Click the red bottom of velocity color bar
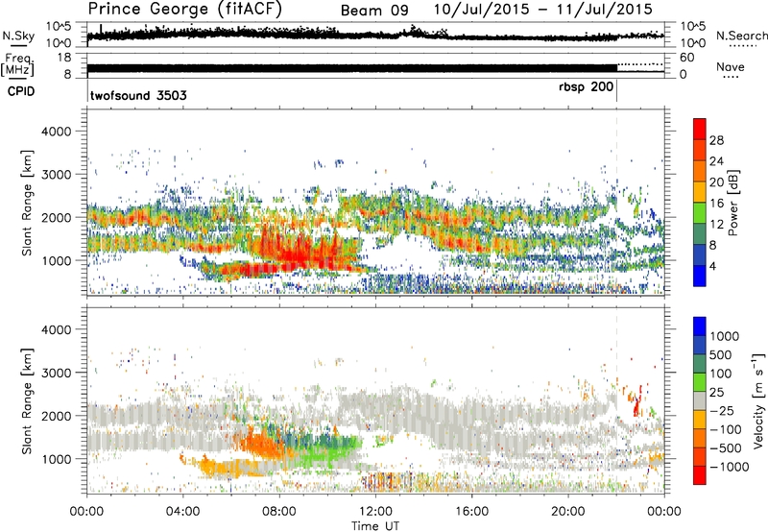 pos(700,475)
